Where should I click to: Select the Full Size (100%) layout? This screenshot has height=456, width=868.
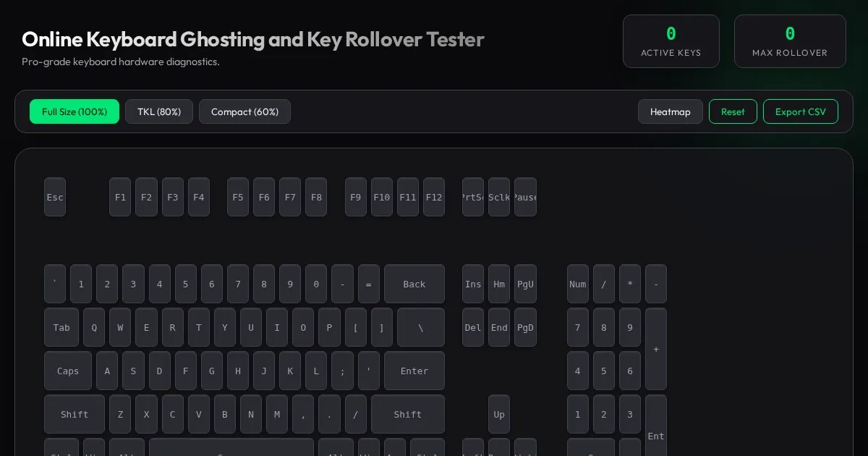tap(75, 111)
